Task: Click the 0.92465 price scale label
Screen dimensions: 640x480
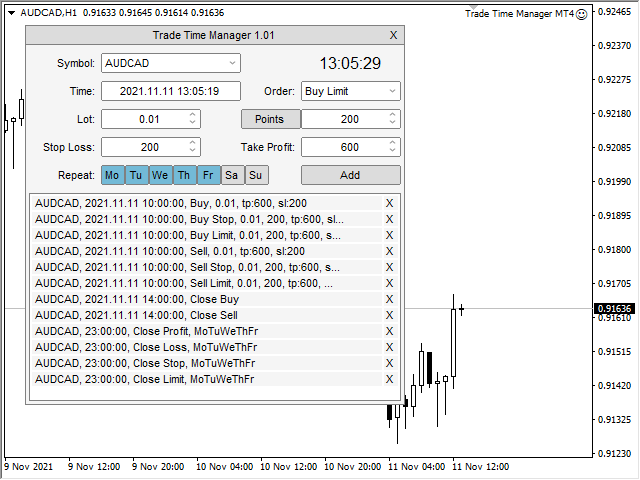Action: pos(615,11)
